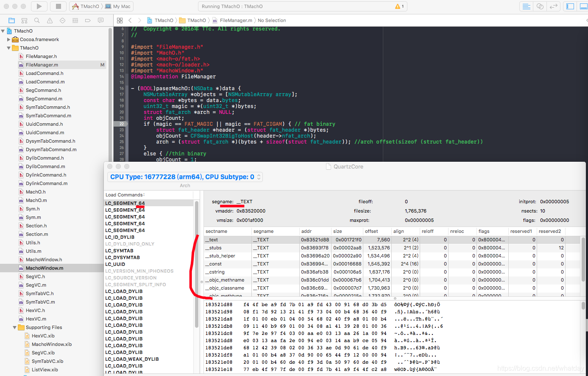Screen dimensions: 588x376
Task: Open ListView.xib file
Action: pyautogui.click(x=45, y=370)
